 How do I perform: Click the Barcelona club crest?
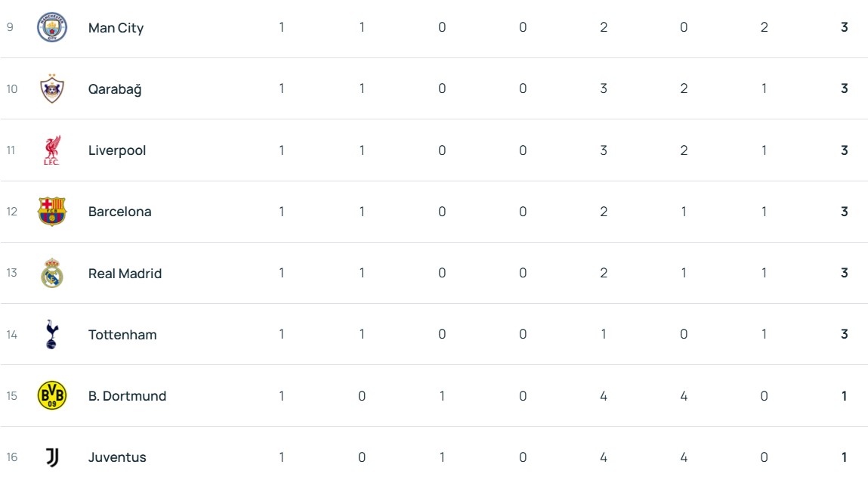point(52,212)
